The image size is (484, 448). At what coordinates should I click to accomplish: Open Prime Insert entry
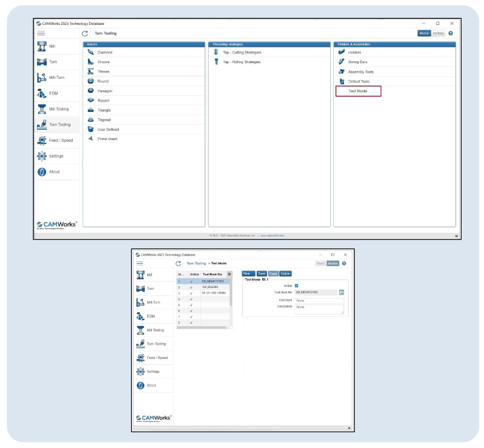click(x=144, y=139)
